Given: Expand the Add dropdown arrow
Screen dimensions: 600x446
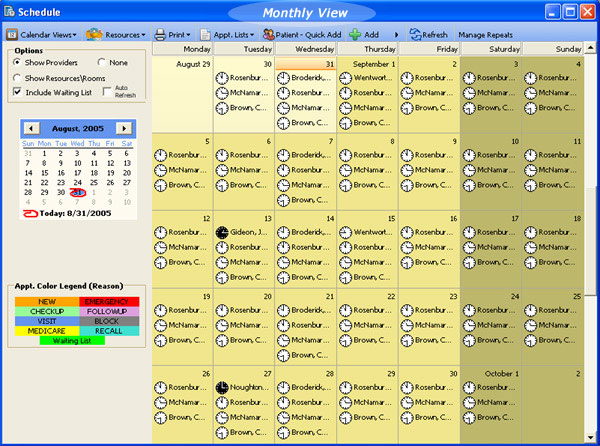Looking at the screenshot, I should pyautogui.click(x=397, y=35).
